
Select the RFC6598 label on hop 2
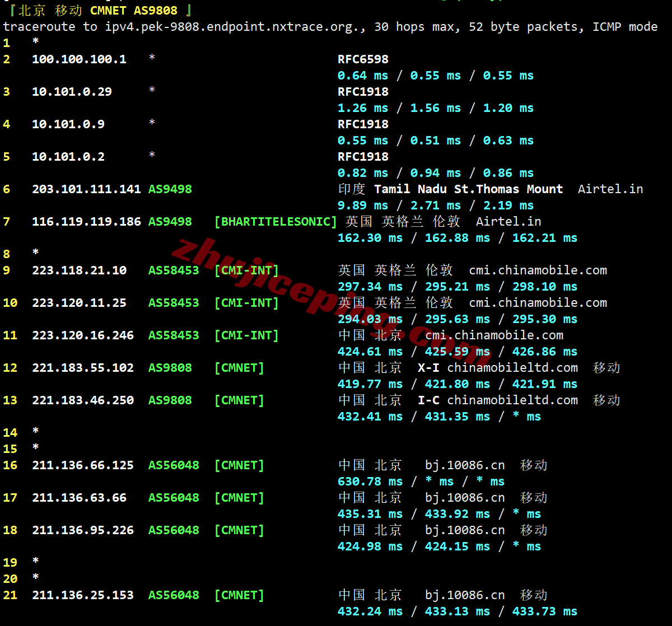click(x=363, y=59)
